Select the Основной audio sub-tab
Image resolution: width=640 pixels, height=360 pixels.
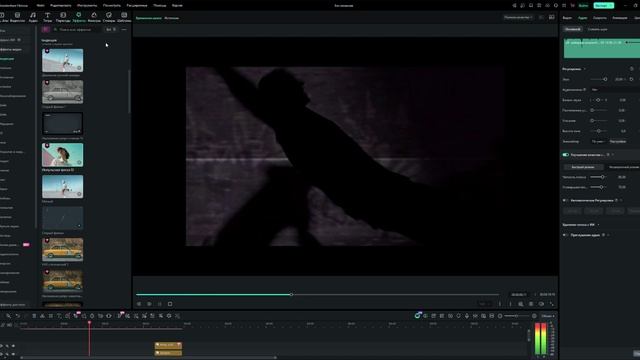tap(573, 29)
